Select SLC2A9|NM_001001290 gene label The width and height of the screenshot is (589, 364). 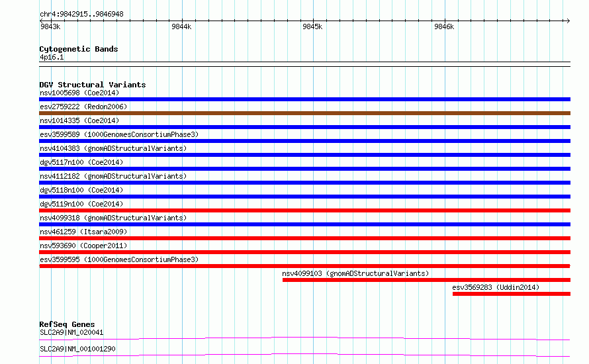coord(77,349)
